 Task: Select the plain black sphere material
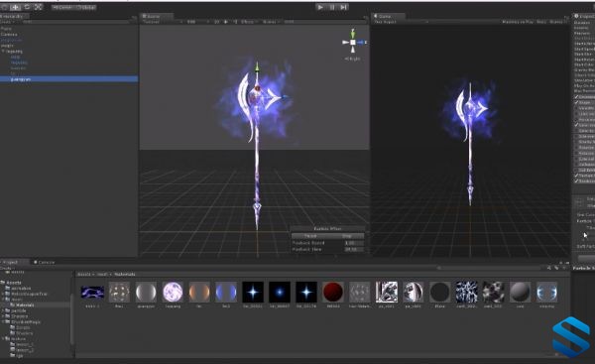(440, 292)
